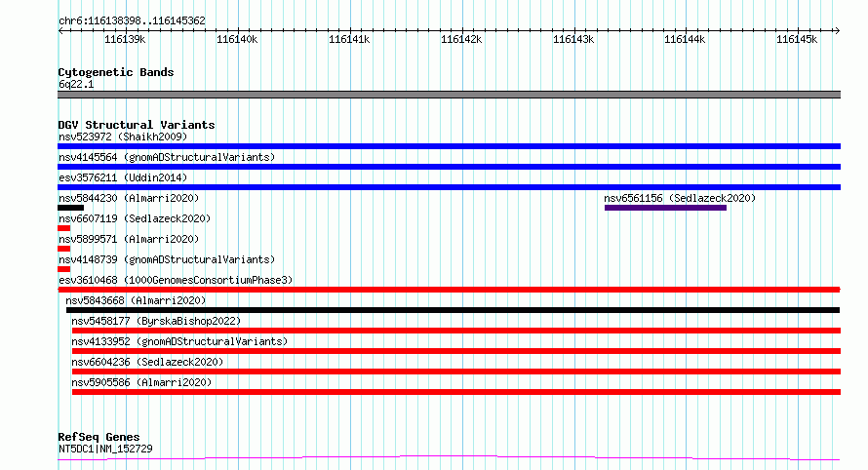The width and height of the screenshot is (868, 470).
Task: Click the short red bar under nsv5899571
Action: [63, 249]
